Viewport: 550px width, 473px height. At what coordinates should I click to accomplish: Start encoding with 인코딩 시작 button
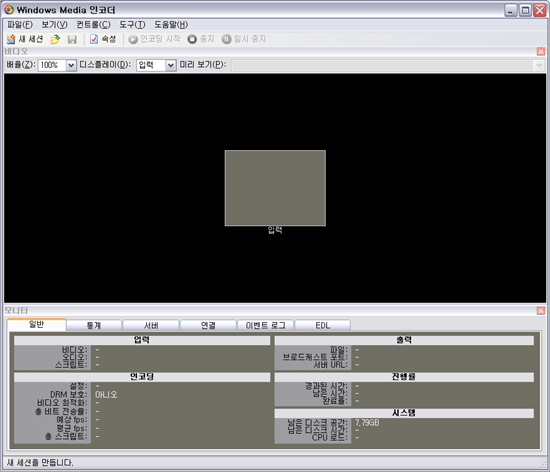pyautogui.click(x=154, y=39)
